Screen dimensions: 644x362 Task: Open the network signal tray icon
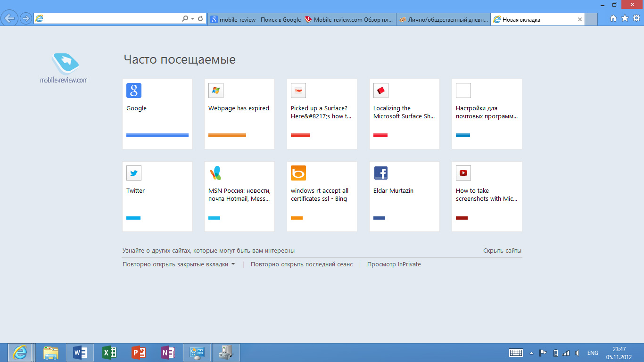coord(566,353)
